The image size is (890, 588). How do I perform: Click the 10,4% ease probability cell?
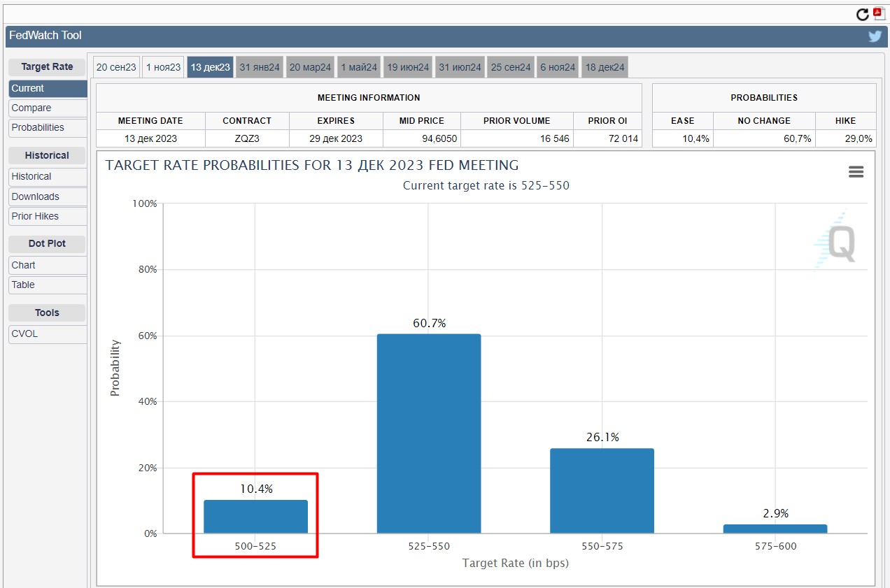pos(683,138)
